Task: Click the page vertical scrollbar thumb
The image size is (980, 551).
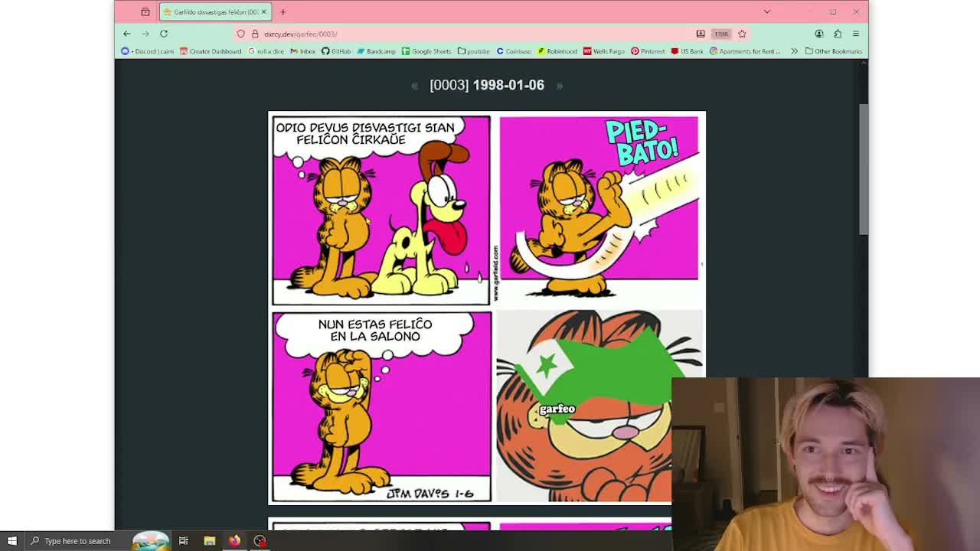Action: pos(864,168)
